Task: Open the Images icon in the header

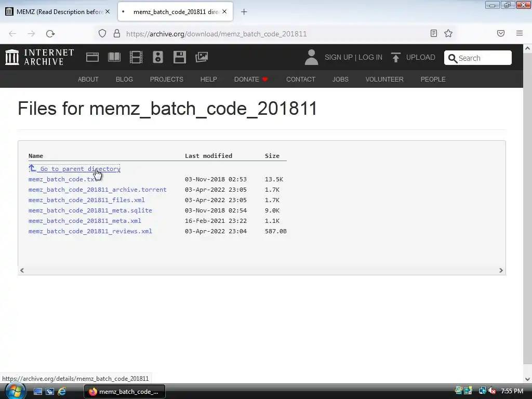Action: click(x=202, y=57)
